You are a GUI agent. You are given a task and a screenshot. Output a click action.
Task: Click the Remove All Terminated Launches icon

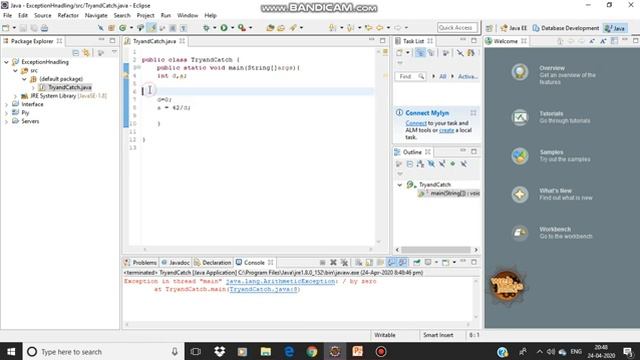point(344,262)
